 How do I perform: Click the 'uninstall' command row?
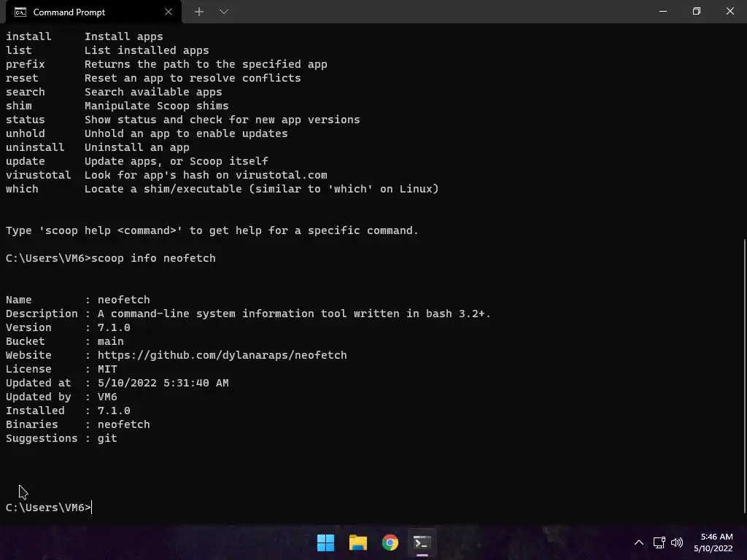pos(97,147)
